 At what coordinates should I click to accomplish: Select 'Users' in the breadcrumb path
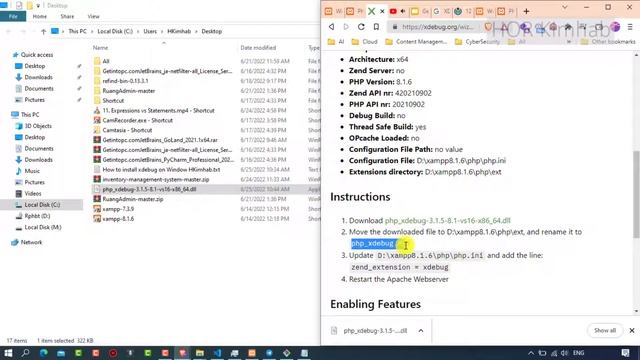pyautogui.click(x=150, y=31)
